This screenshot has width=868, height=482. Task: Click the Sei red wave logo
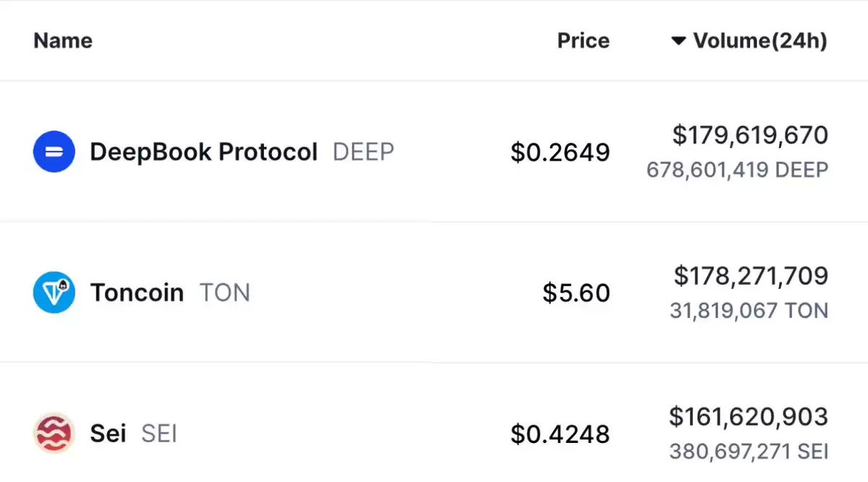pyautogui.click(x=54, y=434)
